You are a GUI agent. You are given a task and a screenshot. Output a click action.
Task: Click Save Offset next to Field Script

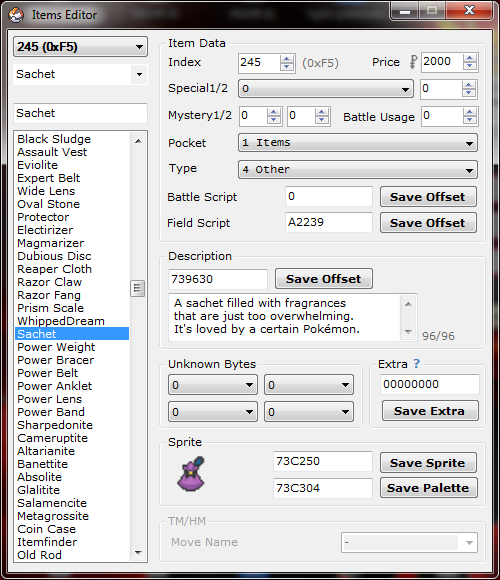428,223
